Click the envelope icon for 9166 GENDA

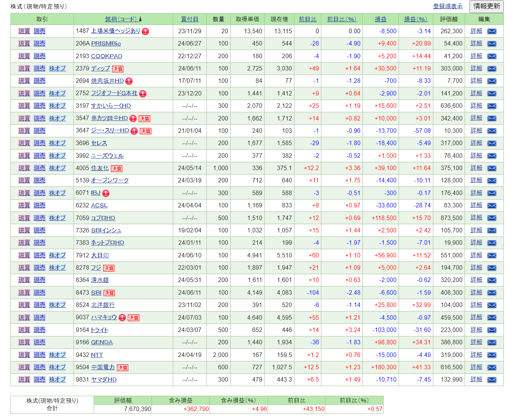(x=492, y=342)
